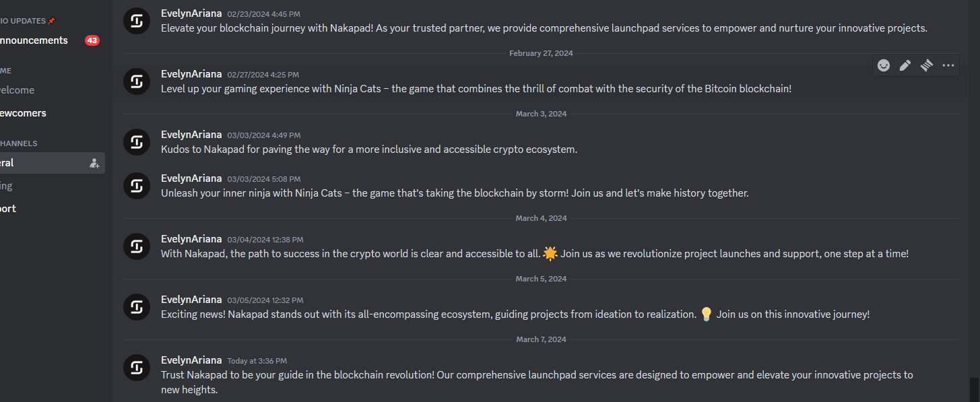The height and width of the screenshot is (402, 980).
Task: Click EvelynAriana username on 03/04/2024 message
Action: 191,239
